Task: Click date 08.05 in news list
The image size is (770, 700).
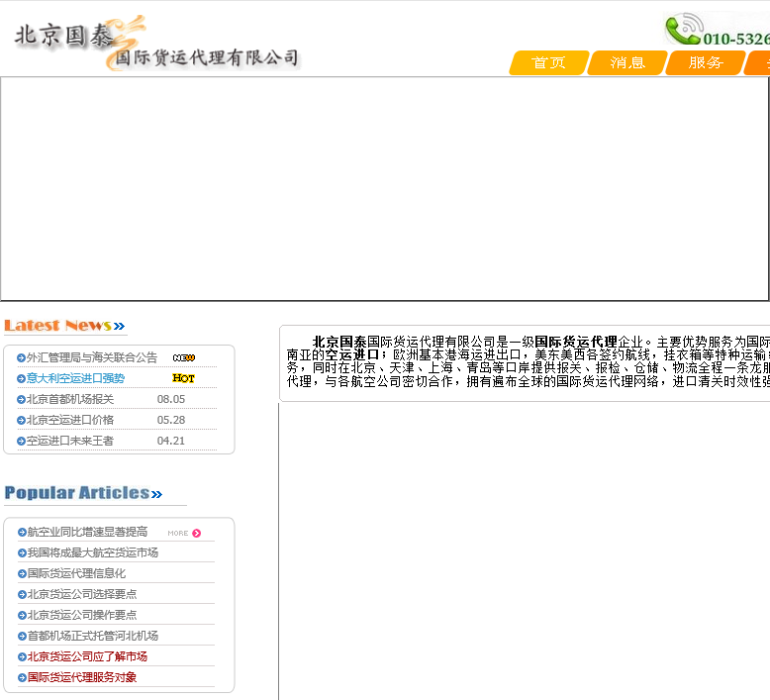Action: (x=171, y=399)
